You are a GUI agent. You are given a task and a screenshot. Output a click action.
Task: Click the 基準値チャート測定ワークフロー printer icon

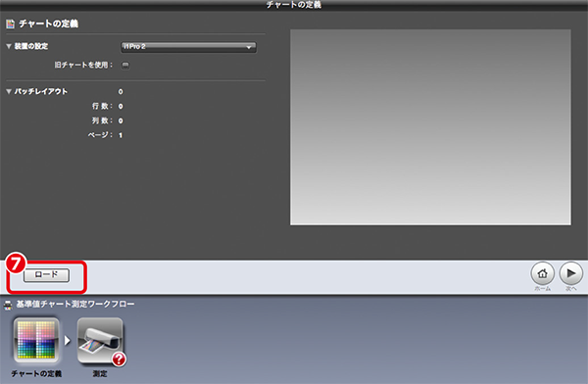pos(8,306)
